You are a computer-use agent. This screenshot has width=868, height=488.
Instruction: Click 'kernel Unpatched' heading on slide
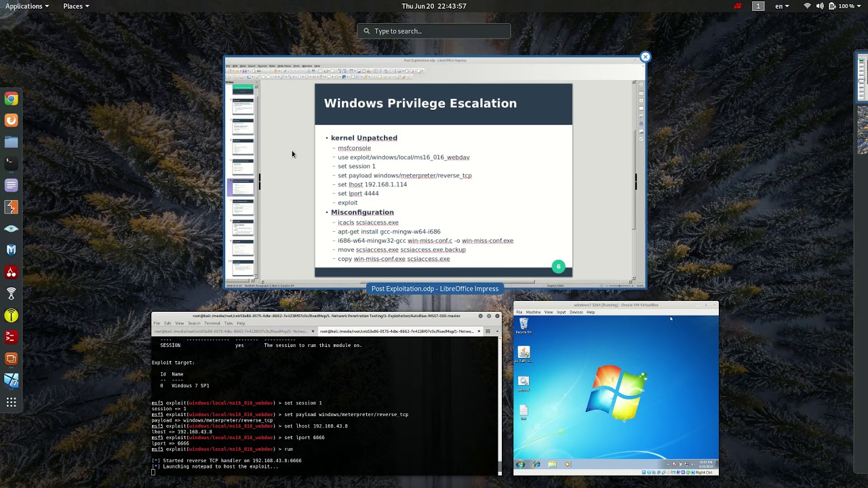(364, 138)
